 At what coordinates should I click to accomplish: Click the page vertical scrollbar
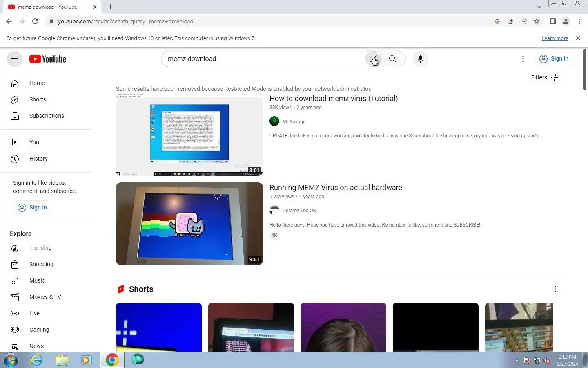[585, 70]
